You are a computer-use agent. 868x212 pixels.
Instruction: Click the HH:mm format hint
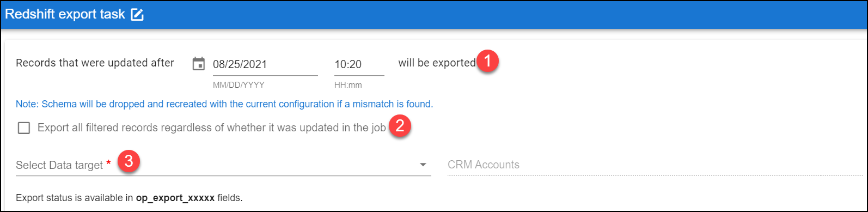coord(348,85)
